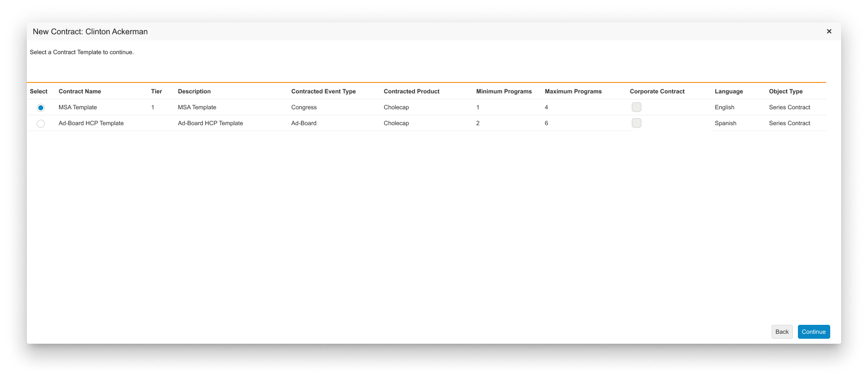Screen dimensions: 868x376
Task: Click the Maximum Programs column header
Action: 573,91
